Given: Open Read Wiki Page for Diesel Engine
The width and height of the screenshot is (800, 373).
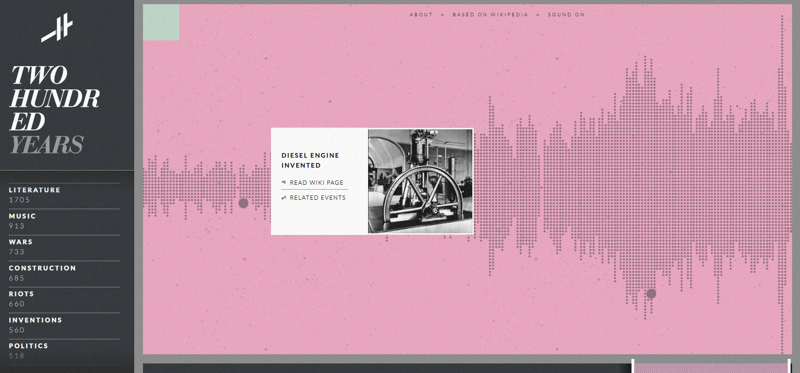Looking at the screenshot, I should click(x=316, y=183).
